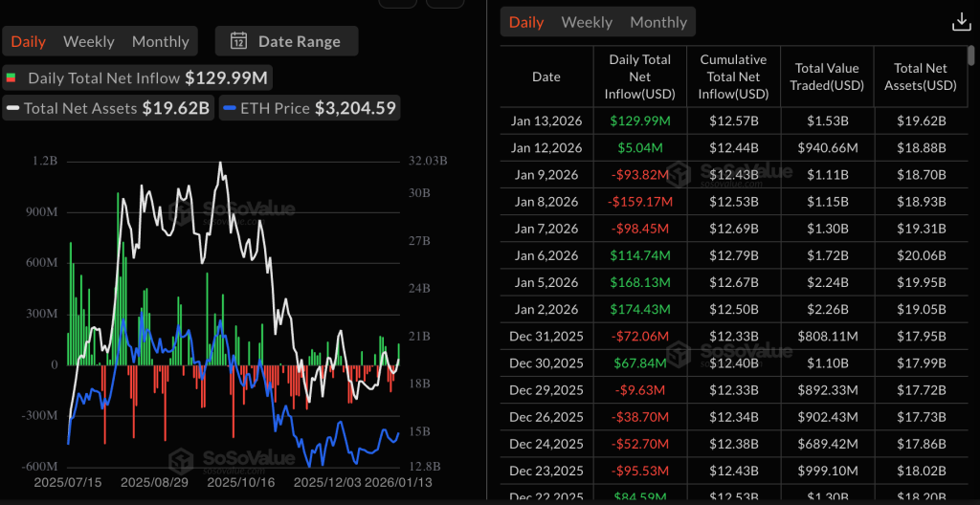Click Daily Total Net Inflow column header
The height and width of the screenshot is (505, 980).
click(639, 77)
